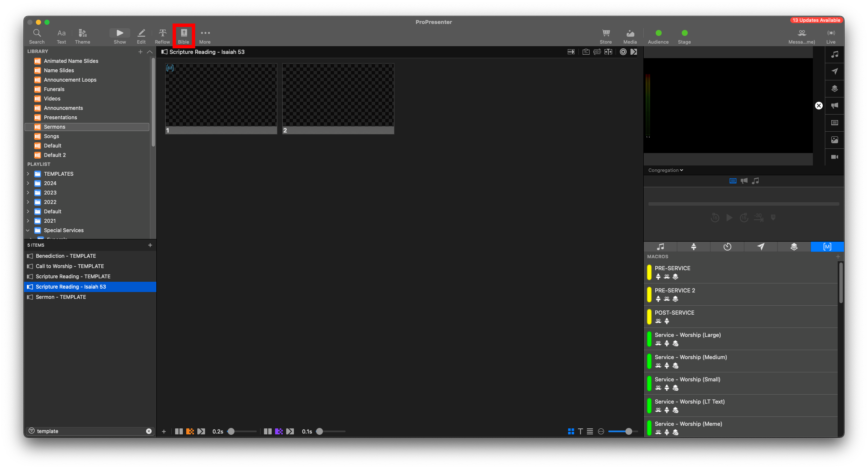Switch to the Macros tab
This screenshot has height=469, width=868.
(x=827, y=247)
